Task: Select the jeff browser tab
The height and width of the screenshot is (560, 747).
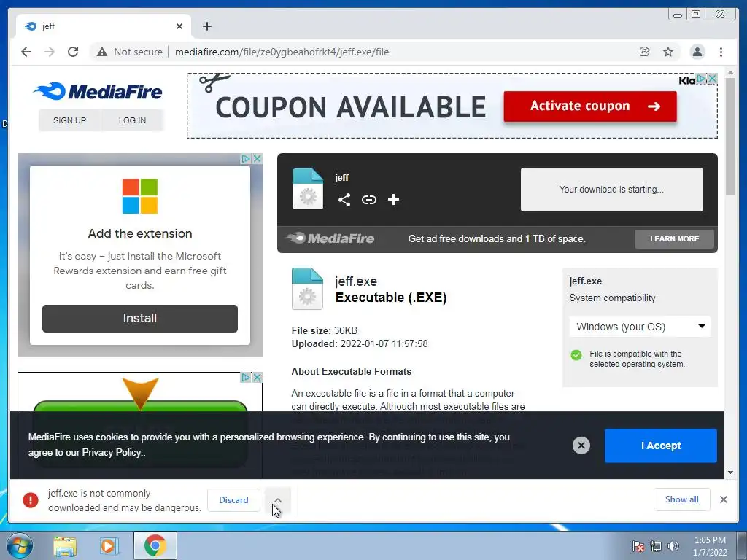Action: 104,26
